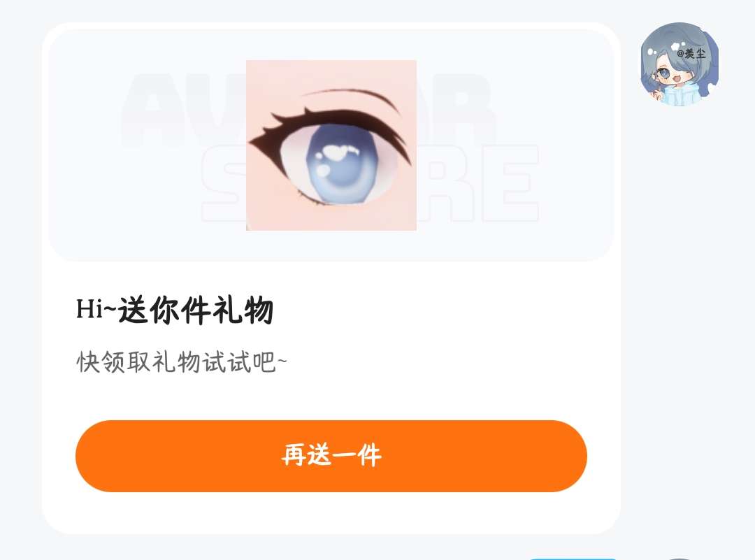Click the gray avatar peeking at bottom right
This screenshot has height=560, width=755.
(x=679, y=559)
